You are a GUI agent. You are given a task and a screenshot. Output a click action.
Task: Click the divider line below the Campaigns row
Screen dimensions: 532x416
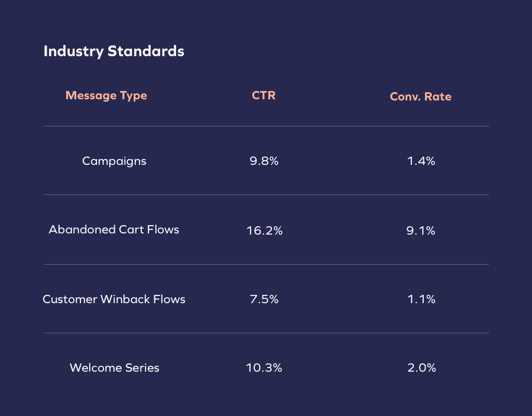coord(266,194)
